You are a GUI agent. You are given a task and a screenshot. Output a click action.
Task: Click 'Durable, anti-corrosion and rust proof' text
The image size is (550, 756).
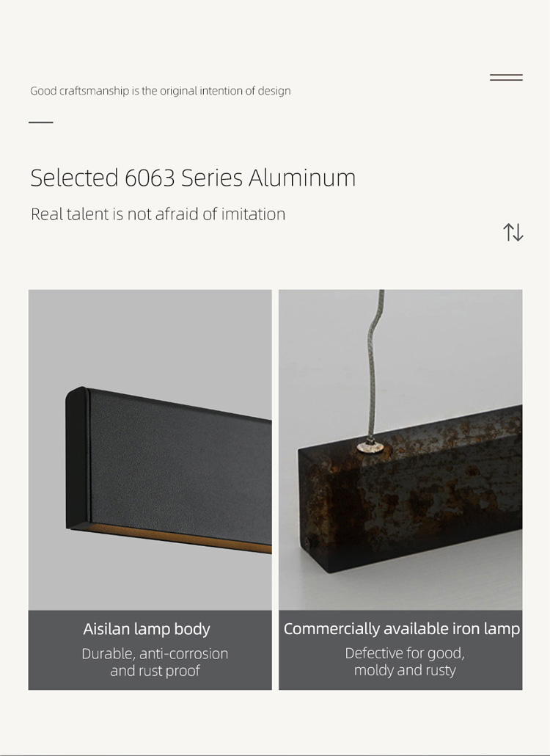coord(155,662)
